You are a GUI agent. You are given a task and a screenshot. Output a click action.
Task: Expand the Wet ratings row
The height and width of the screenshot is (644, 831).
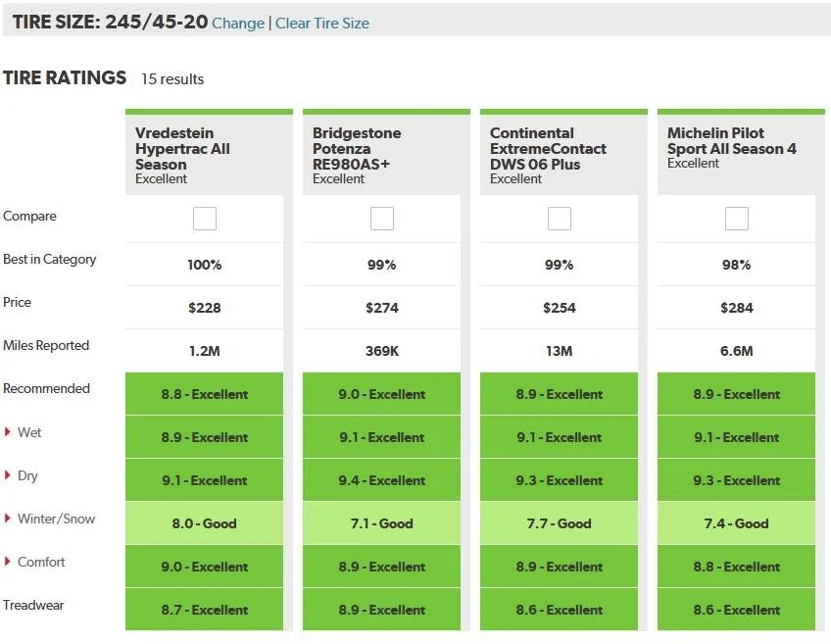coord(23,432)
